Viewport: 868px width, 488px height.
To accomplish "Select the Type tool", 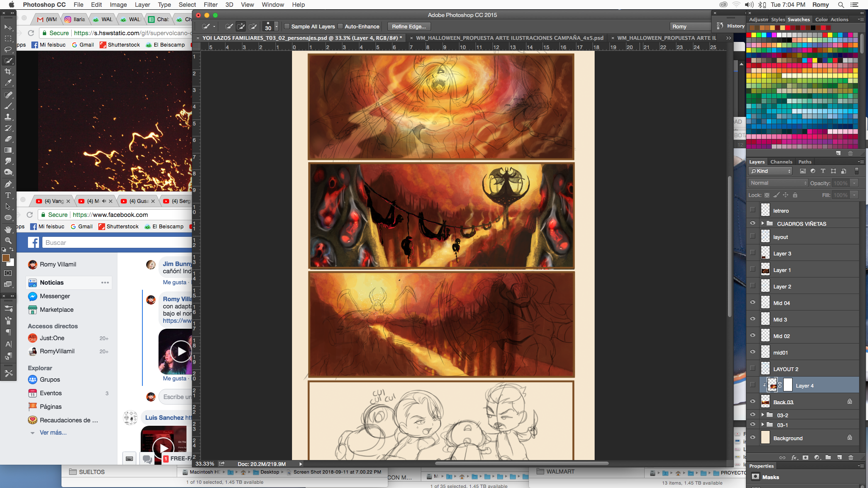I will pyautogui.click(x=8, y=195).
